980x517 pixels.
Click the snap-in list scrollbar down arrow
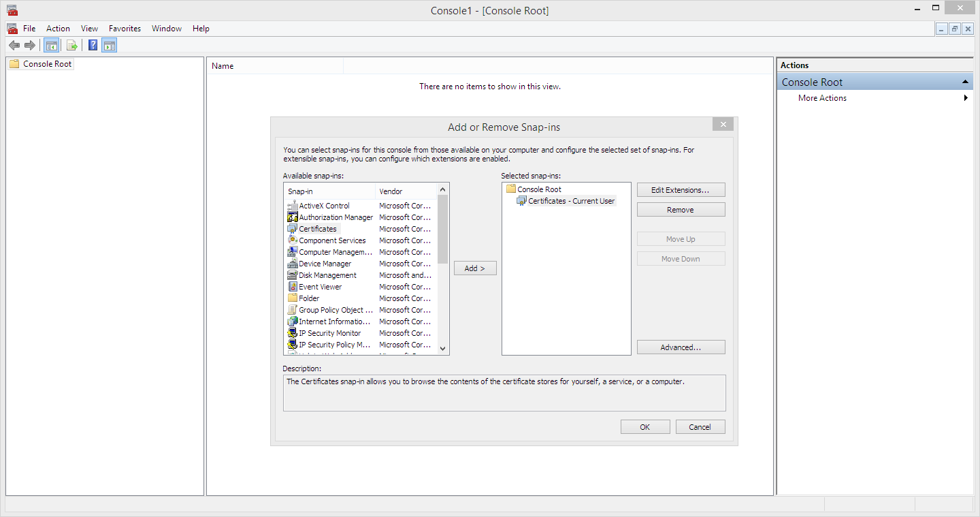point(442,348)
